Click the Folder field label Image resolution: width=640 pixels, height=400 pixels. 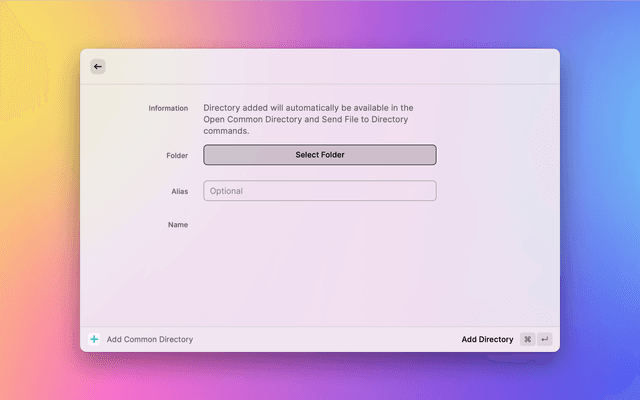(177, 156)
